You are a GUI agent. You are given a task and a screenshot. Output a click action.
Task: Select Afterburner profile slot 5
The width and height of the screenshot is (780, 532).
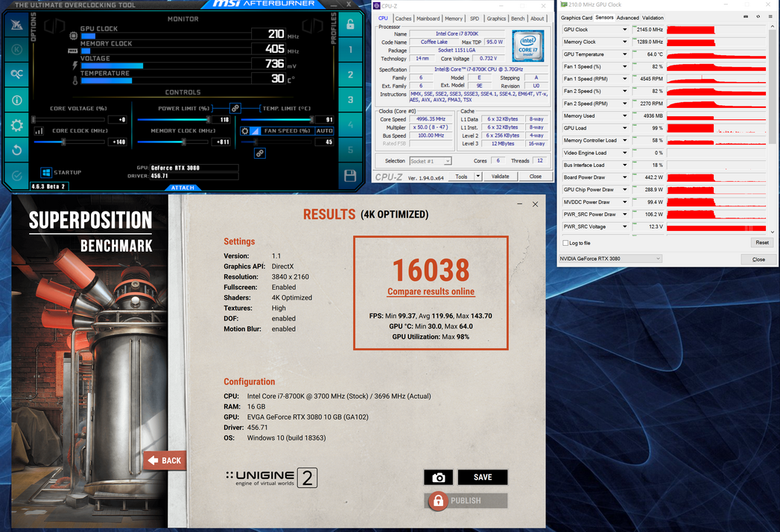(x=350, y=150)
